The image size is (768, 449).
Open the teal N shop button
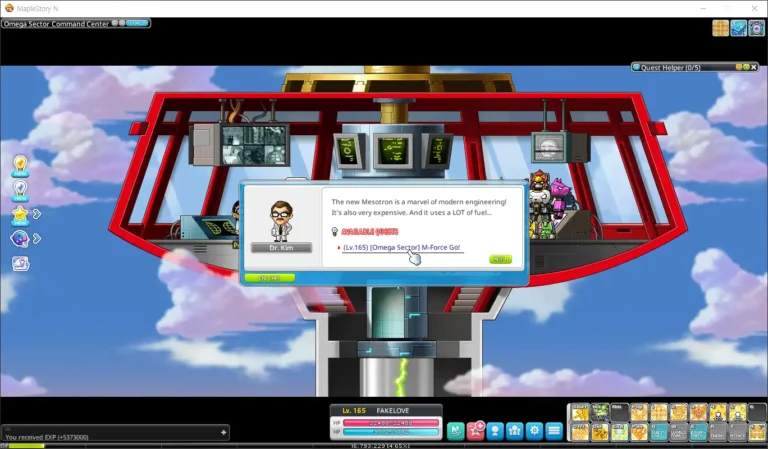456,430
